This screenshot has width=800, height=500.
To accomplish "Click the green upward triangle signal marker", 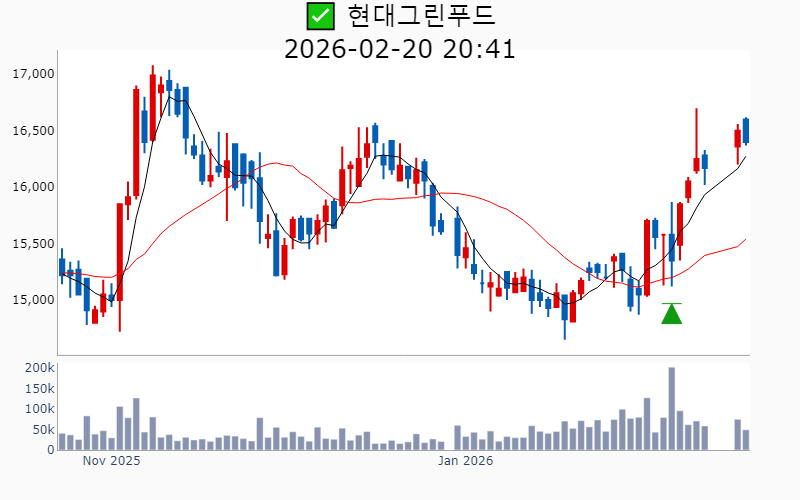I will (x=672, y=314).
